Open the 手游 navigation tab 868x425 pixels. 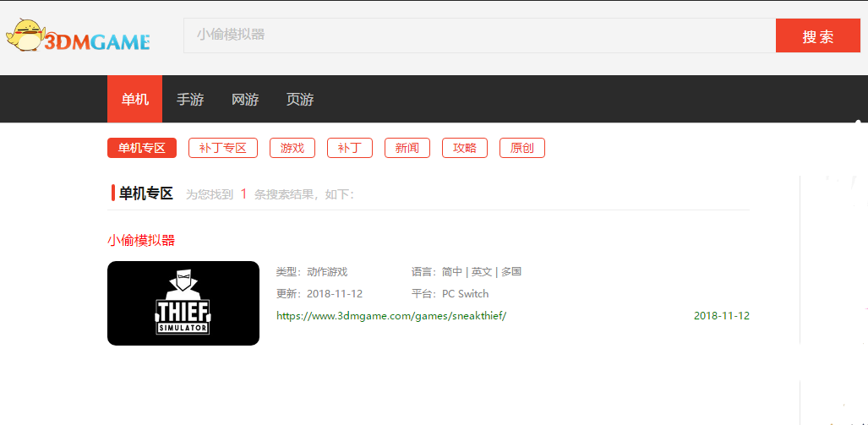click(190, 100)
